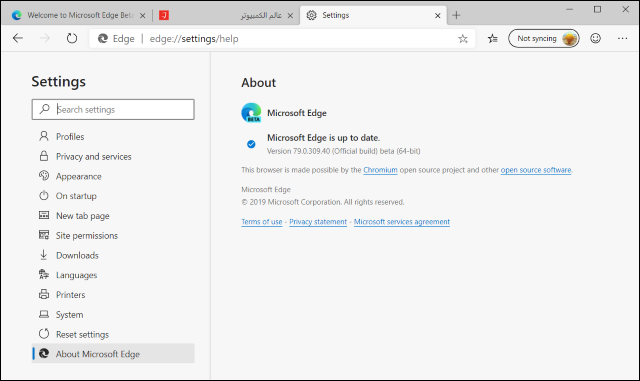This screenshot has width=640, height=381.
Task: Open On startup settings
Action: (113, 196)
